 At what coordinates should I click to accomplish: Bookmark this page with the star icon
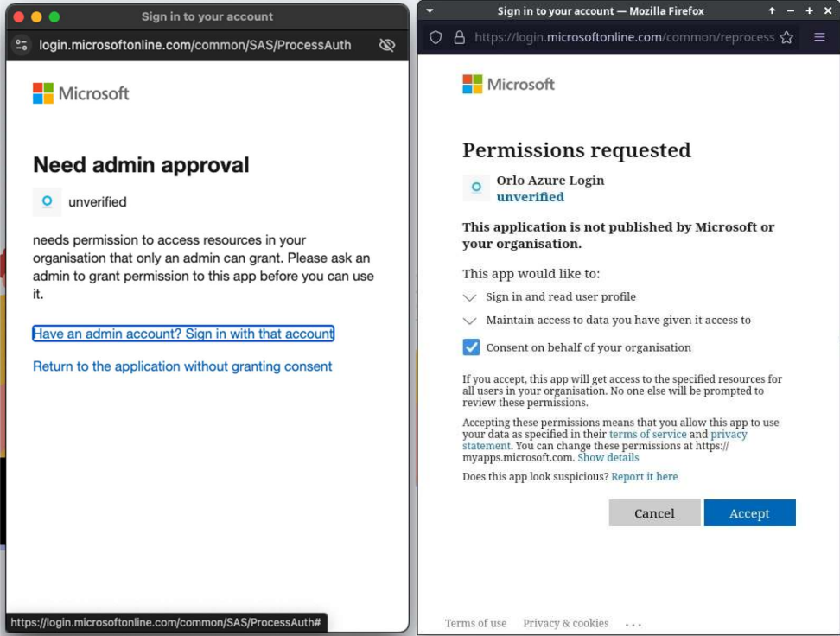click(786, 37)
